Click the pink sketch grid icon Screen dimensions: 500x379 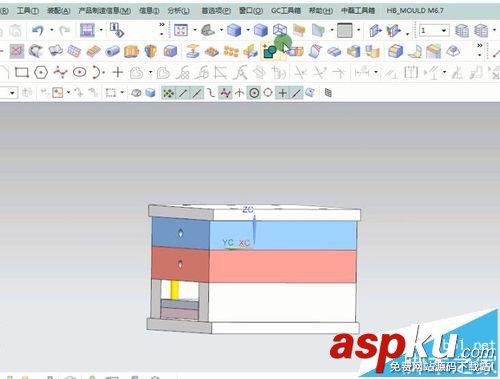click(17, 51)
